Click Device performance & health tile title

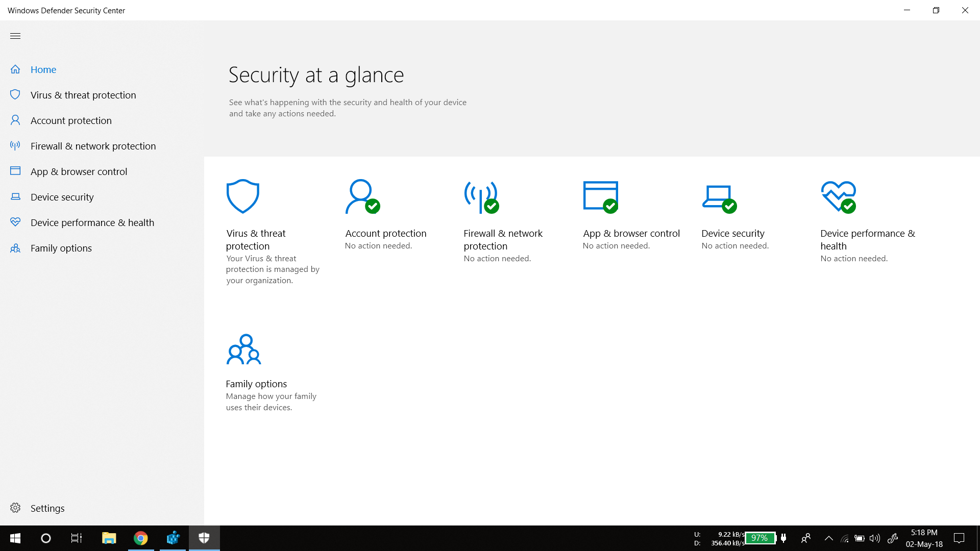(868, 240)
